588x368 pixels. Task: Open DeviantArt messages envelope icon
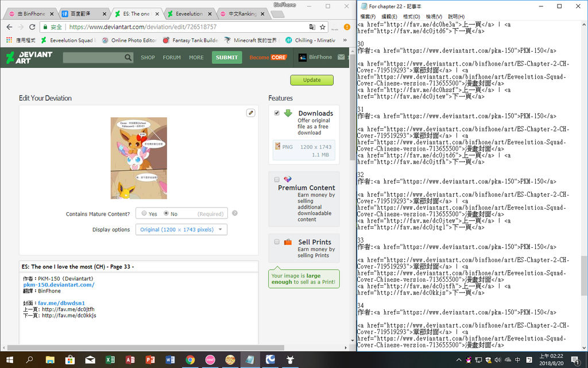[x=341, y=57]
